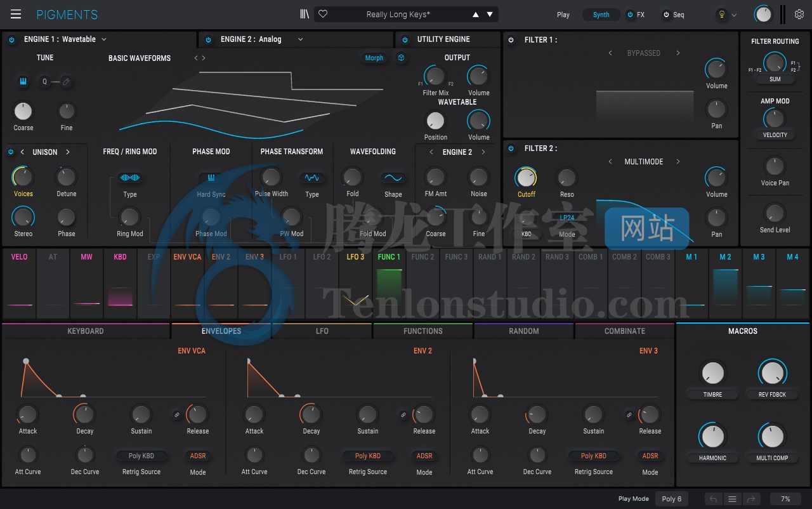Switch to the Functions tab

coord(423,331)
